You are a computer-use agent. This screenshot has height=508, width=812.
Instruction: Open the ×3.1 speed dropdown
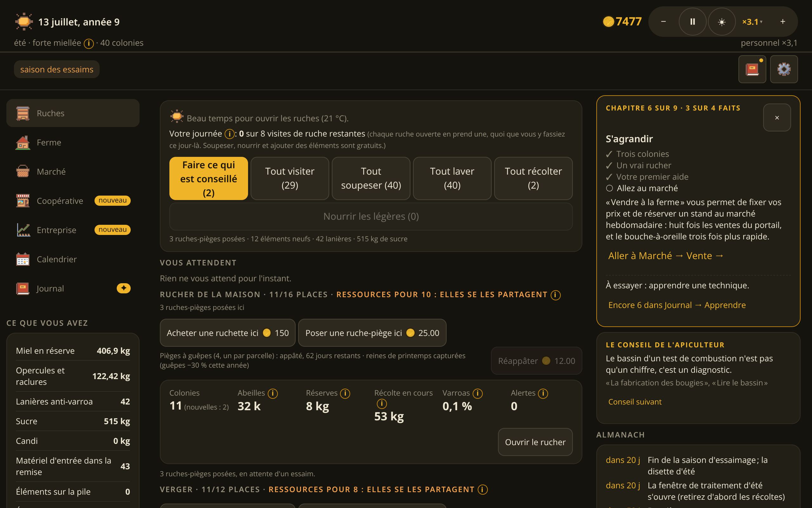[x=752, y=22]
